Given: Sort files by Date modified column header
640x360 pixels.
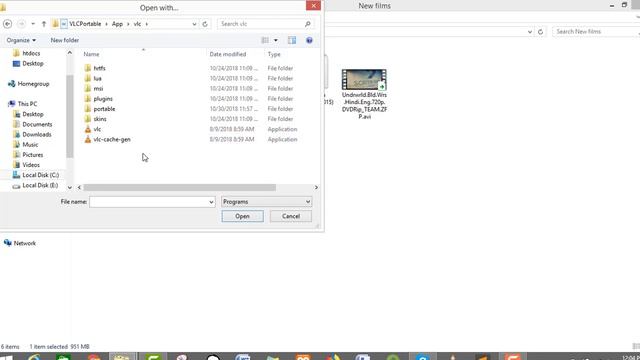Looking at the screenshot, I should 228,54.
